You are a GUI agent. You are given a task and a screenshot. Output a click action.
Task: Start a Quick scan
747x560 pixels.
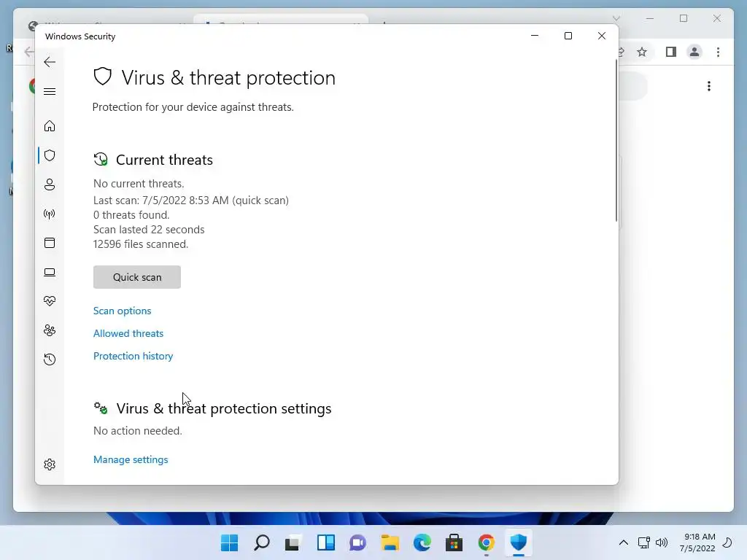pyautogui.click(x=137, y=277)
